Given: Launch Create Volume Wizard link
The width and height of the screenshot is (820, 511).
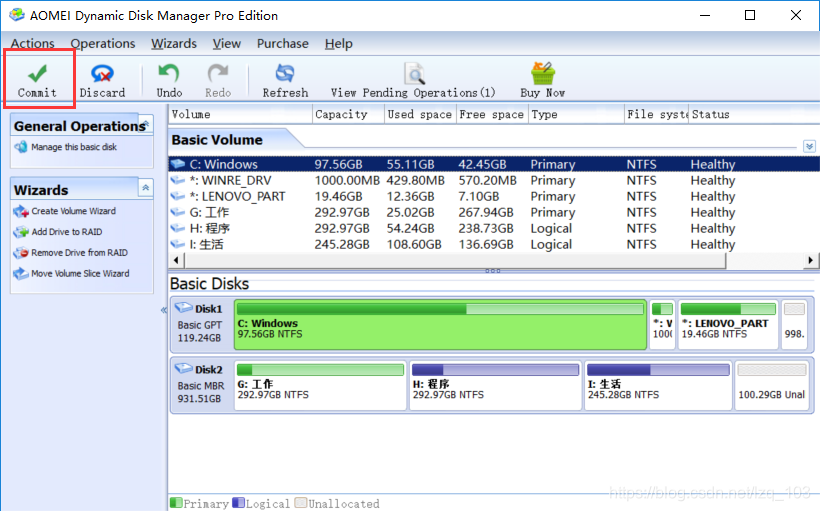Looking at the screenshot, I should tap(73, 211).
